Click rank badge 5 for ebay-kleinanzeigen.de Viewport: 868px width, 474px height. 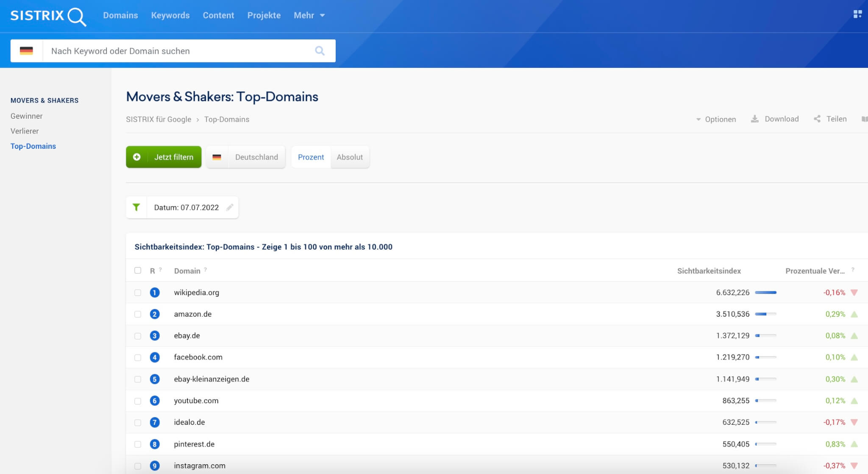[155, 379]
